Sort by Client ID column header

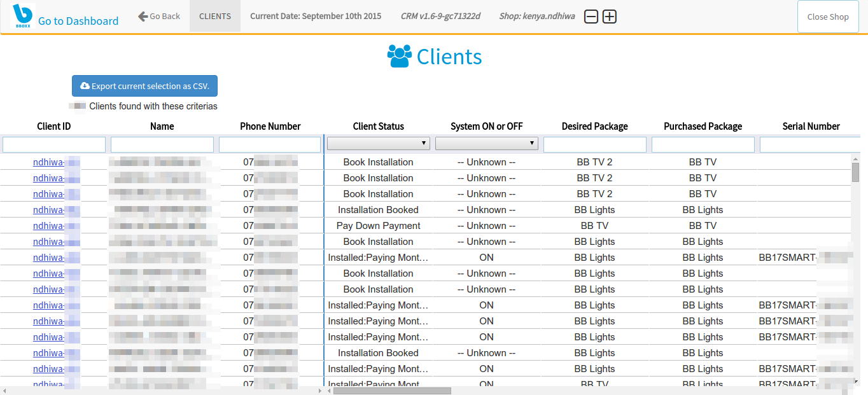54,126
